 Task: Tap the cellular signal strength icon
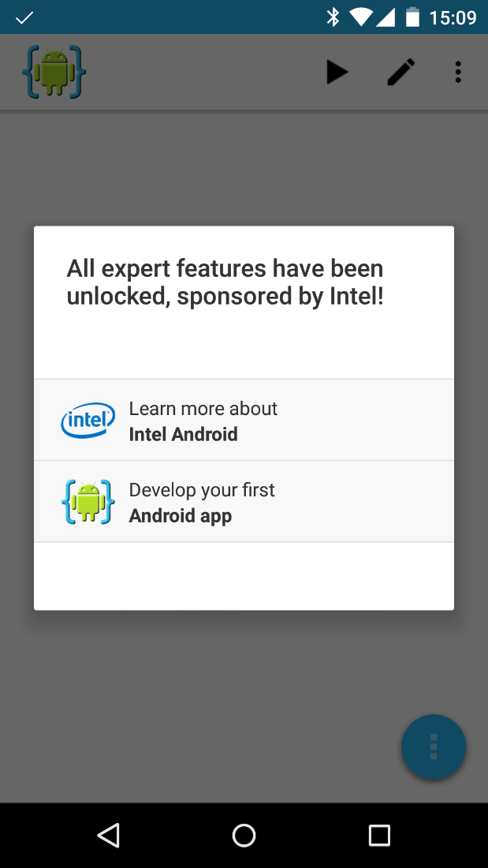385,17
